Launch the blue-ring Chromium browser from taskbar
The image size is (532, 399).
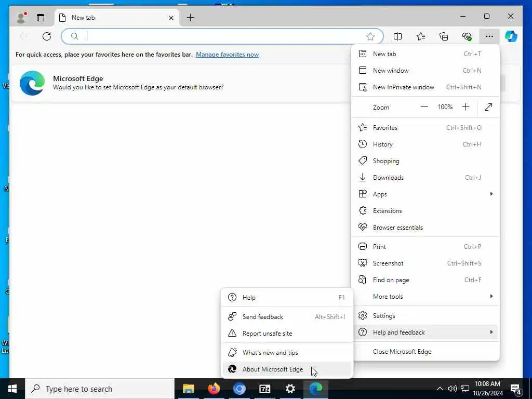point(239,389)
